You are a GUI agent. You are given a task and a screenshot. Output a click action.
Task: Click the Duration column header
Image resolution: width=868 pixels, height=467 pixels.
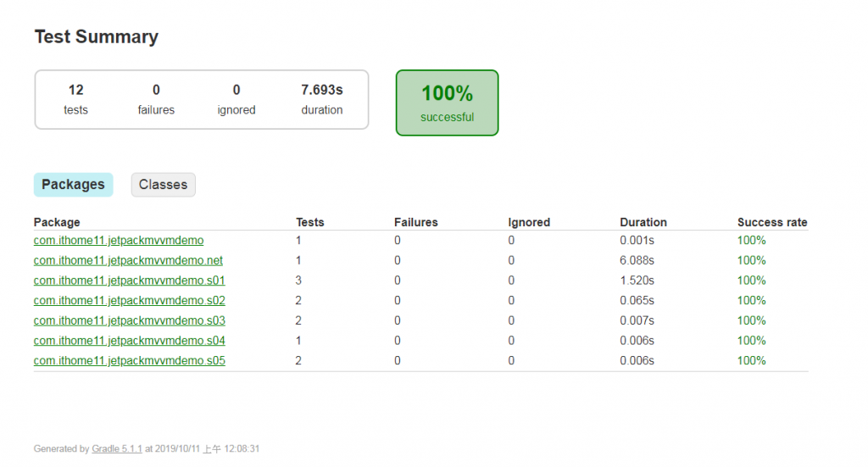pyautogui.click(x=643, y=222)
